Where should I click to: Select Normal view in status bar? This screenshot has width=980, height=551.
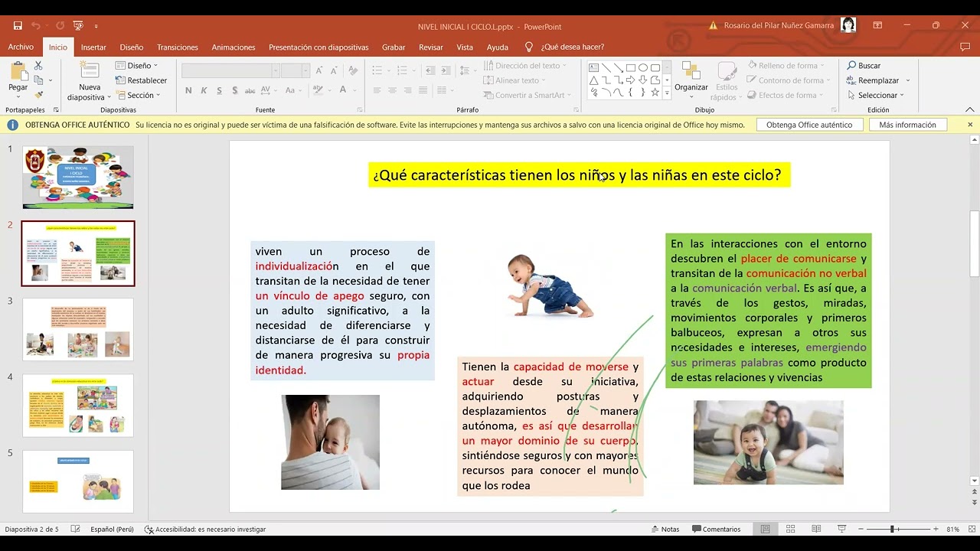pyautogui.click(x=766, y=529)
